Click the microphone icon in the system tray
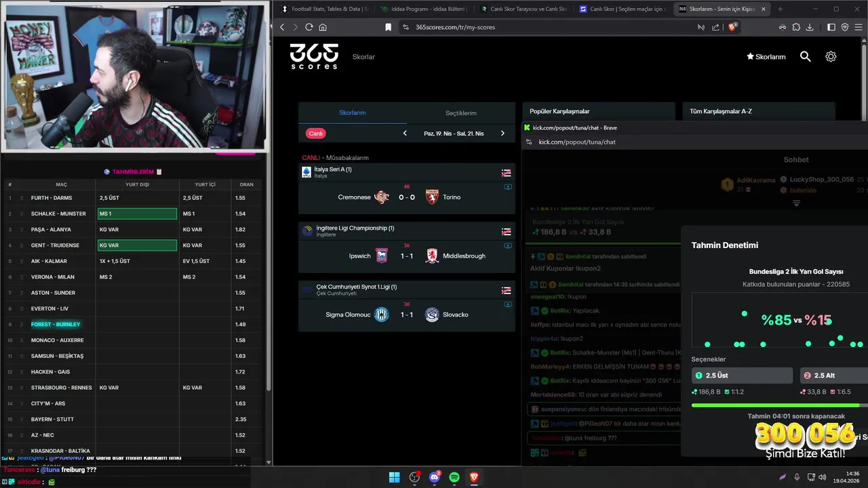The height and width of the screenshot is (488, 868). (797, 477)
